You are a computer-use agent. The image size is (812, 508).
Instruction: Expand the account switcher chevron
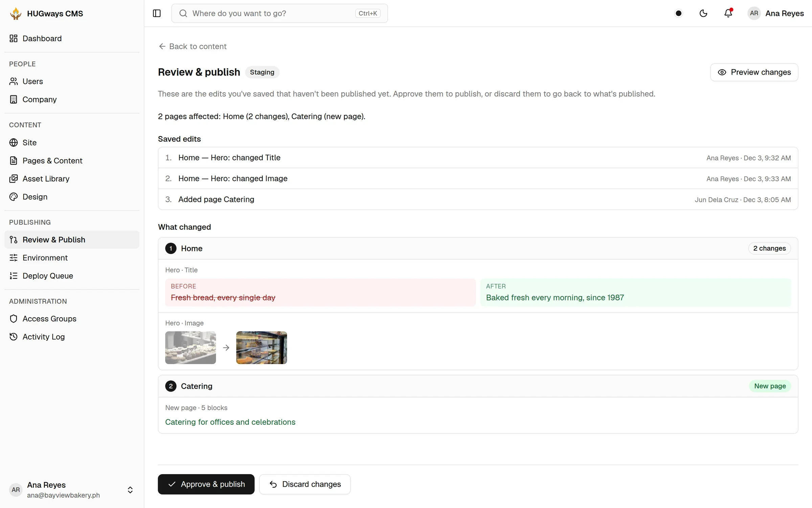click(x=130, y=490)
